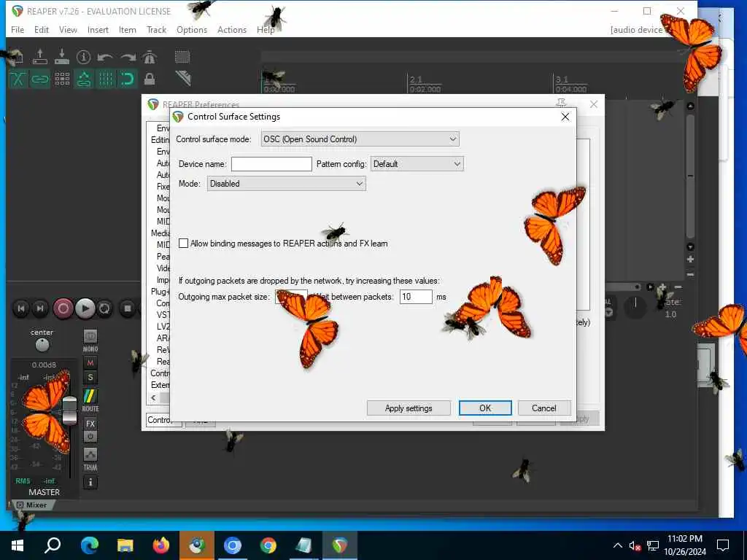
Task: Toggle the metronome icon
Action: tap(150, 57)
